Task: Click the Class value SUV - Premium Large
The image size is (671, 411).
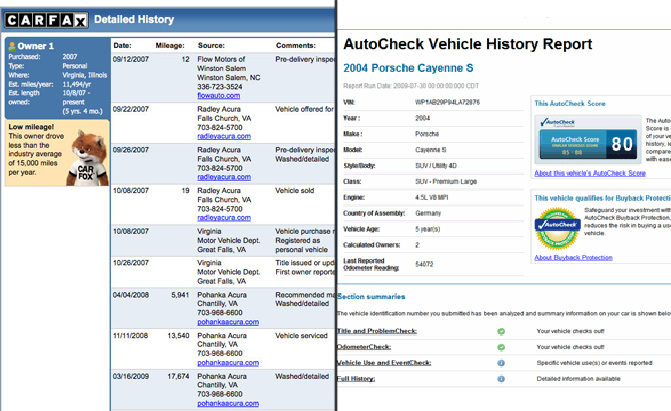Action: coord(446,182)
